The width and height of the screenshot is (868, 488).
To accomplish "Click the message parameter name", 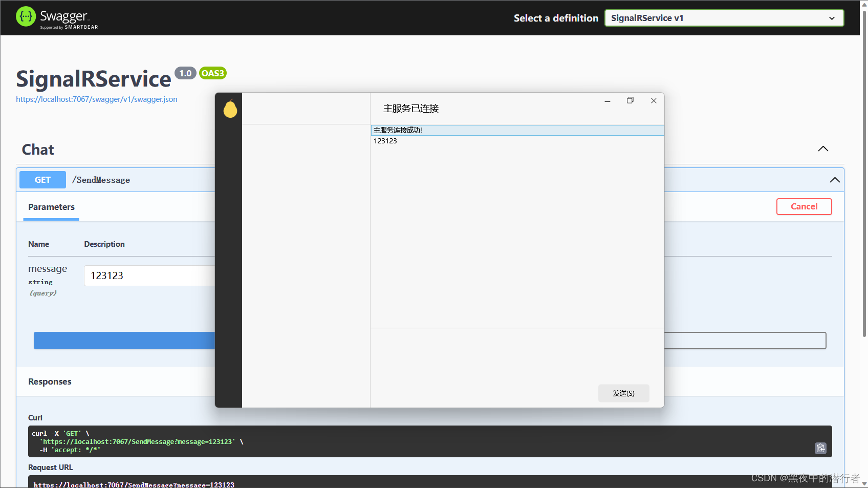I will [48, 269].
